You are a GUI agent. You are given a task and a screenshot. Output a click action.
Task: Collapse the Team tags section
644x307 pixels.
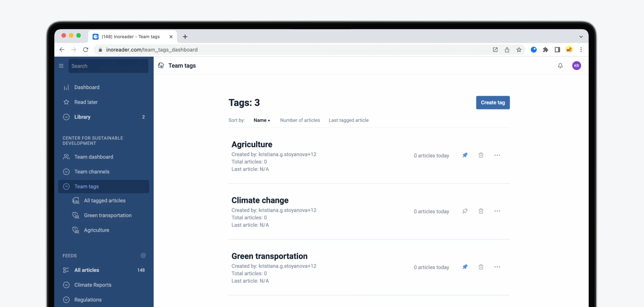point(66,186)
